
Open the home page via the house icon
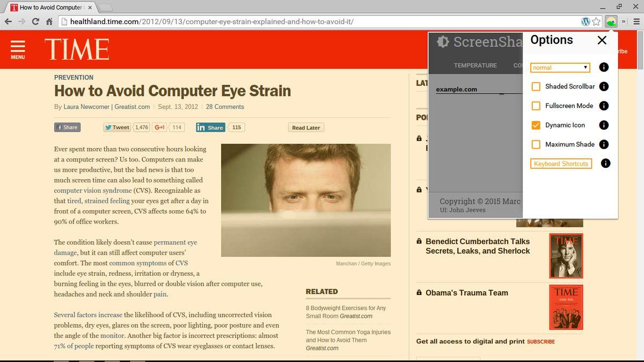click(49, 21)
